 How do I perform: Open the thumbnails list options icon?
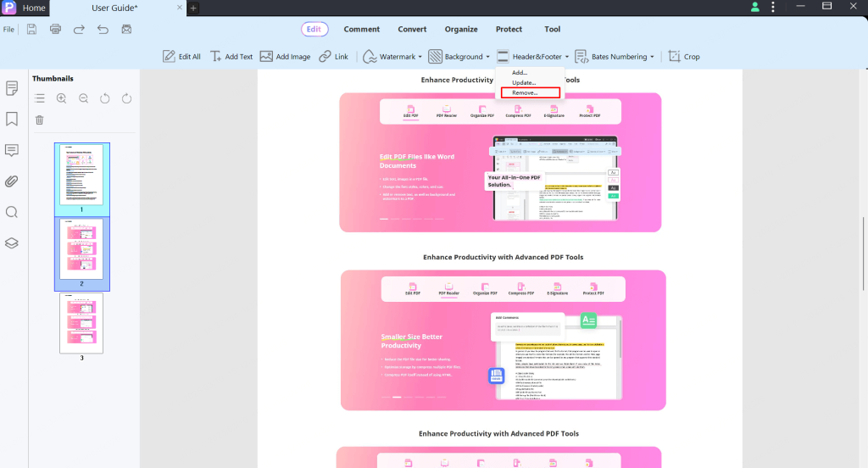tap(39, 98)
